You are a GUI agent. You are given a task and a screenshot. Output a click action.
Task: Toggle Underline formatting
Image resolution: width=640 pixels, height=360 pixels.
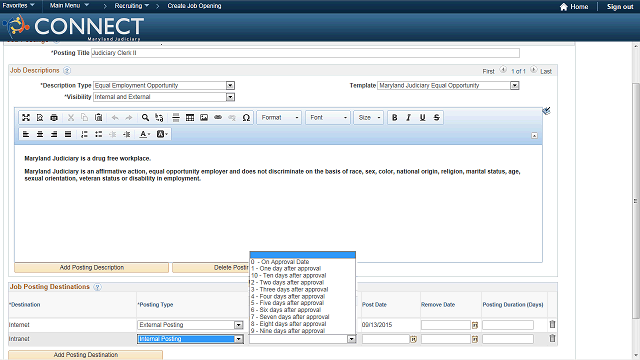(x=422, y=118)
